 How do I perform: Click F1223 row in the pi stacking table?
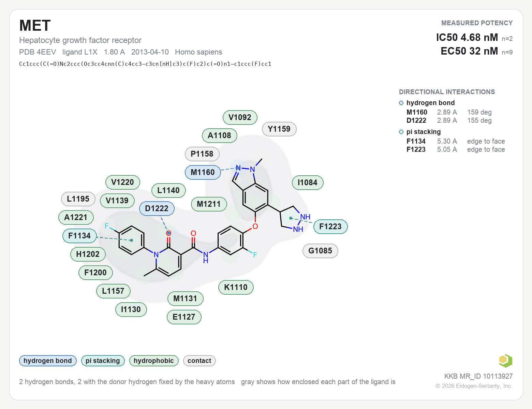tap(456, 149)
